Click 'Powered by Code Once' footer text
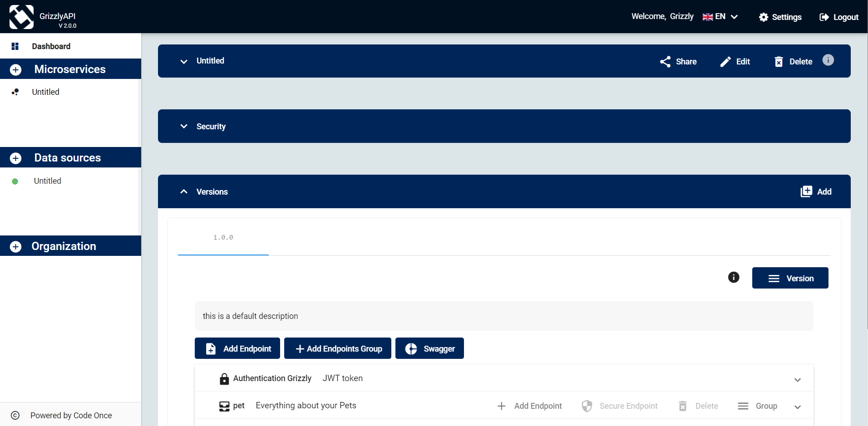 [x=71, y=416]
